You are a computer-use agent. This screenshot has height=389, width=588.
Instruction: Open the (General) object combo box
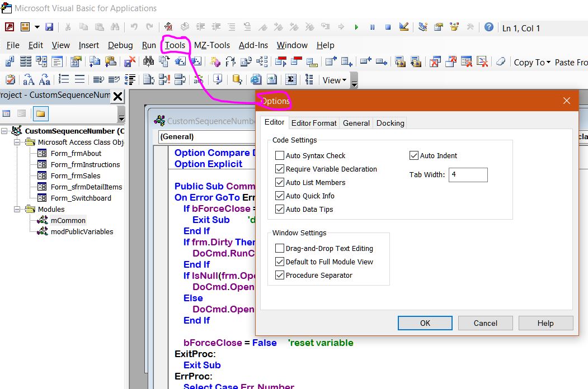[x=206, y=137]
